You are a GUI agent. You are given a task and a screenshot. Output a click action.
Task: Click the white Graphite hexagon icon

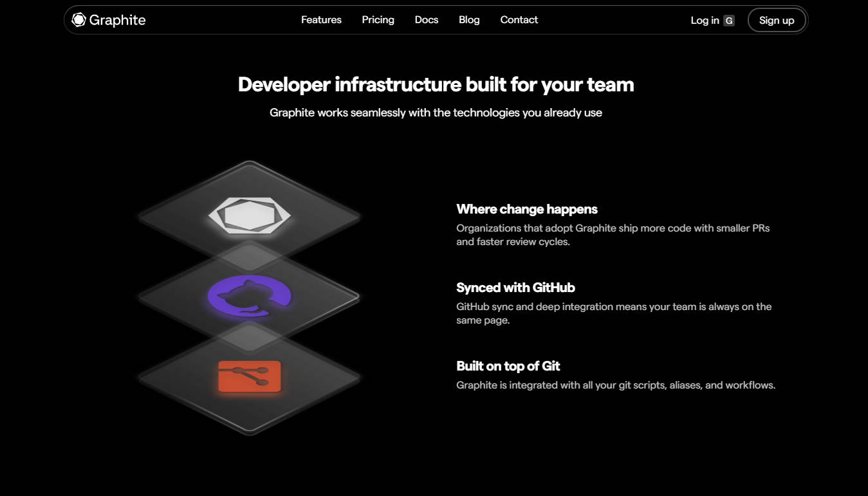click(250, 215)
